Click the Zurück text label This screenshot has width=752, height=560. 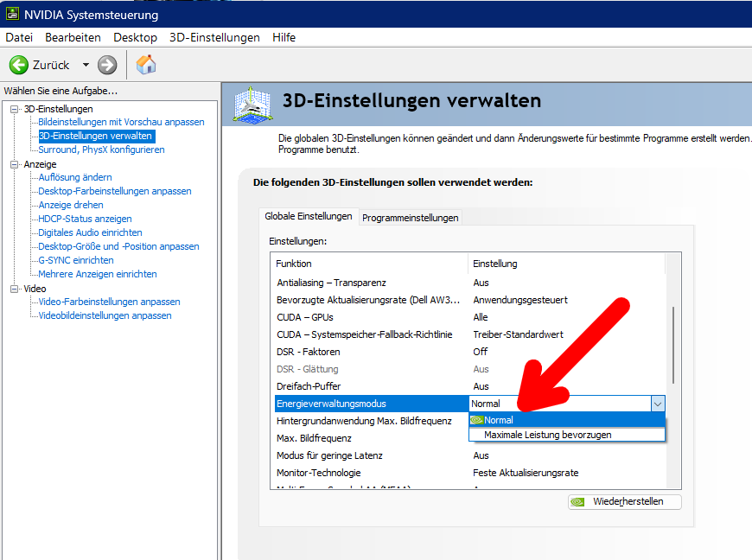click(x=51, y=65)
